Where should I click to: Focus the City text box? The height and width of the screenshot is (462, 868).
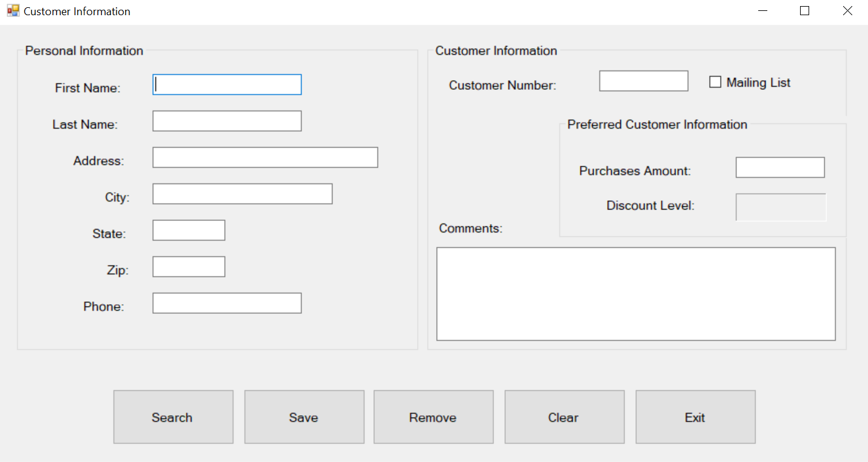pyautogui.click(x=242, y=194)
